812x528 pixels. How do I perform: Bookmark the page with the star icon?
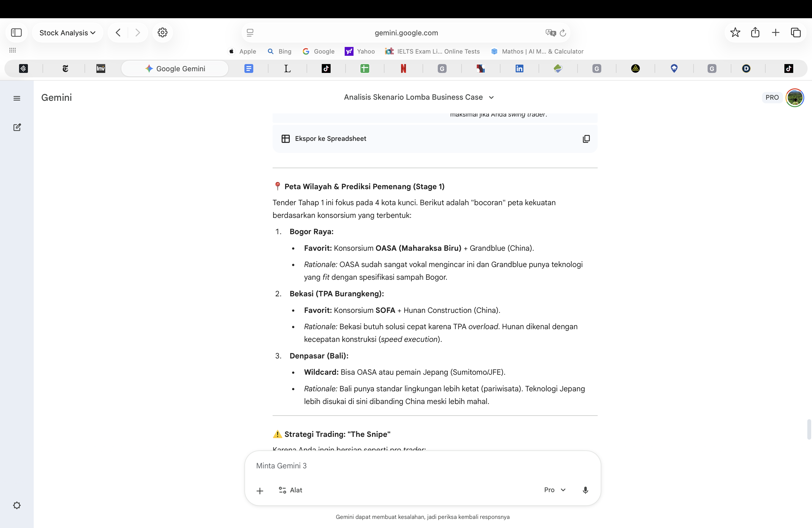(735, 32)
